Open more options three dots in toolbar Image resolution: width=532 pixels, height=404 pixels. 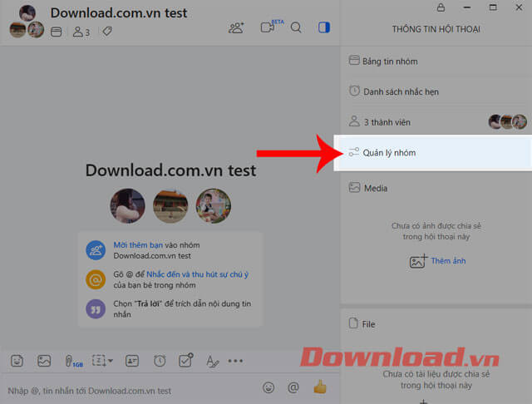[235, 361]
